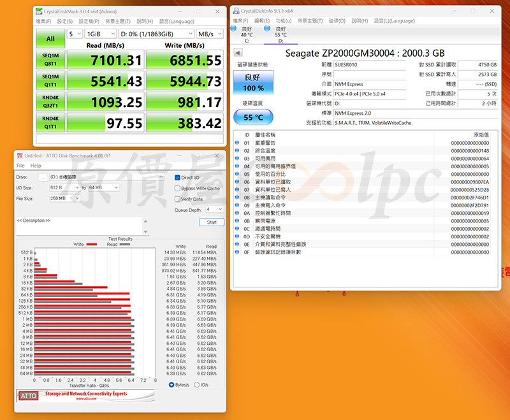510x420 pixels.
Task: Open the ATTO Help menu
Action: point(36,166)
